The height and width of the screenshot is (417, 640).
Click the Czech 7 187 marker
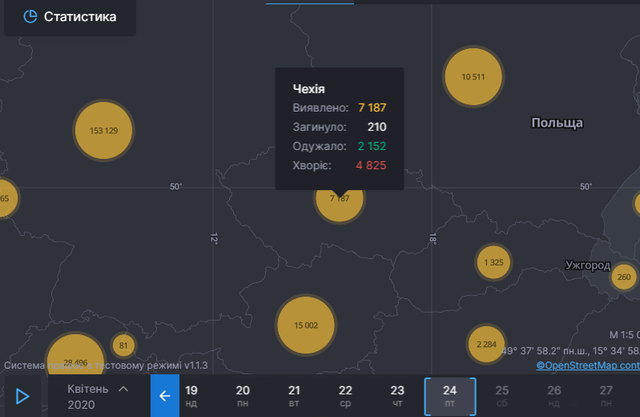click(340, 198)
